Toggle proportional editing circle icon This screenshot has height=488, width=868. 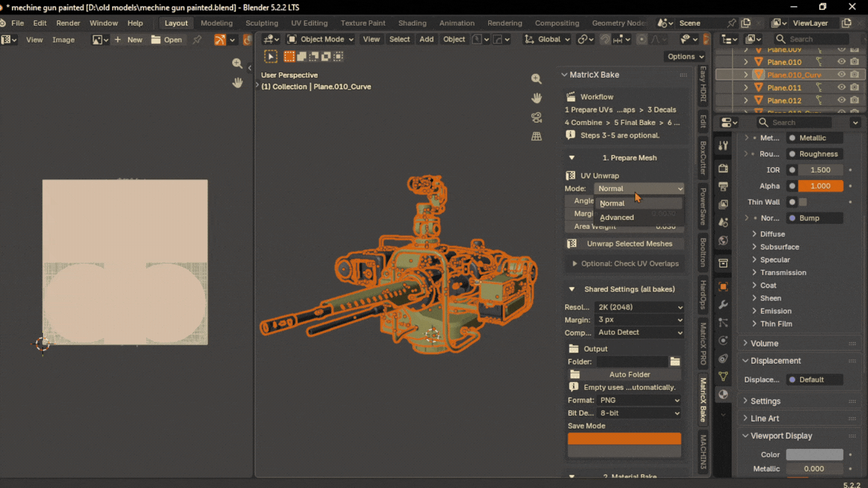click(x=642, y=39)
